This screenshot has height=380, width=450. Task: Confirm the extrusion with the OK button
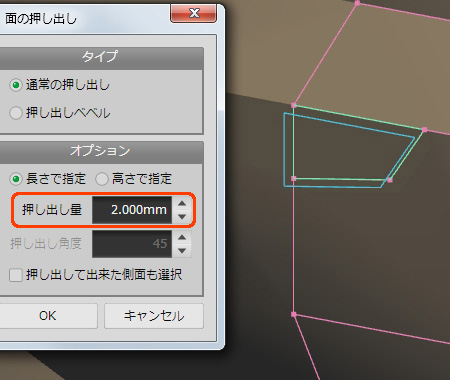coord(48,316)
